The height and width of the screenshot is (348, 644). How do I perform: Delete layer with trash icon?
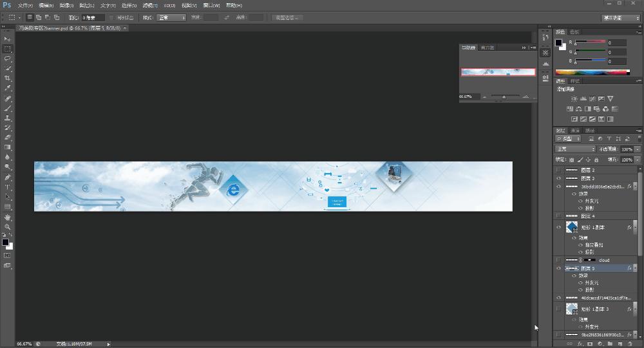click(630, 344)
